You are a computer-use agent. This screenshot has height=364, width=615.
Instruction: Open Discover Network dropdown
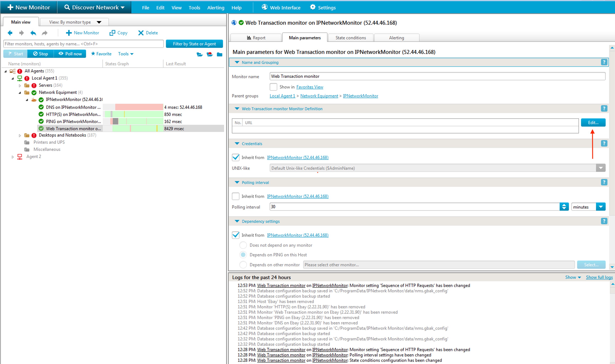click(95, 7)
